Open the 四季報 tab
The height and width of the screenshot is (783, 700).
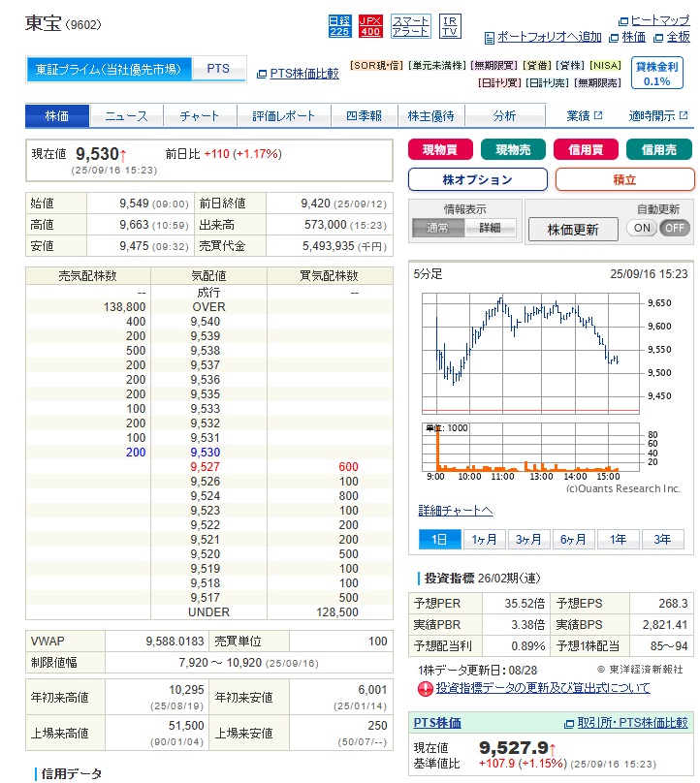[364, 116]
